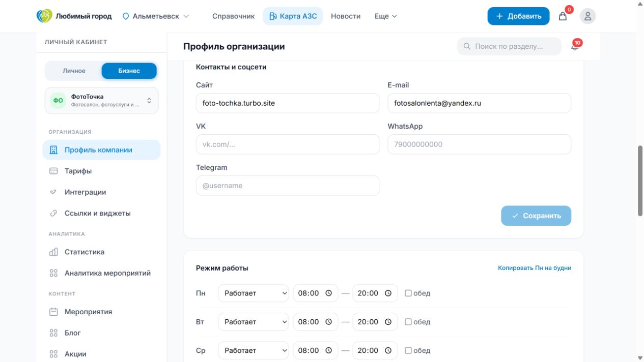The width and height of the screenshot is (644, 362).
Task: Open Тарифы in the sidebar
Action: pyautogui.click(x=101, y=171)
